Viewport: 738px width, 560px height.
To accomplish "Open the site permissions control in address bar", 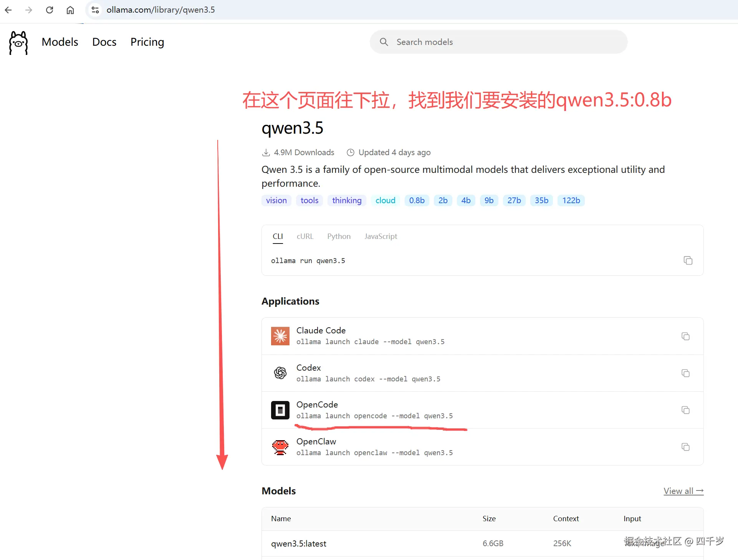I will (x=95, y=10).
